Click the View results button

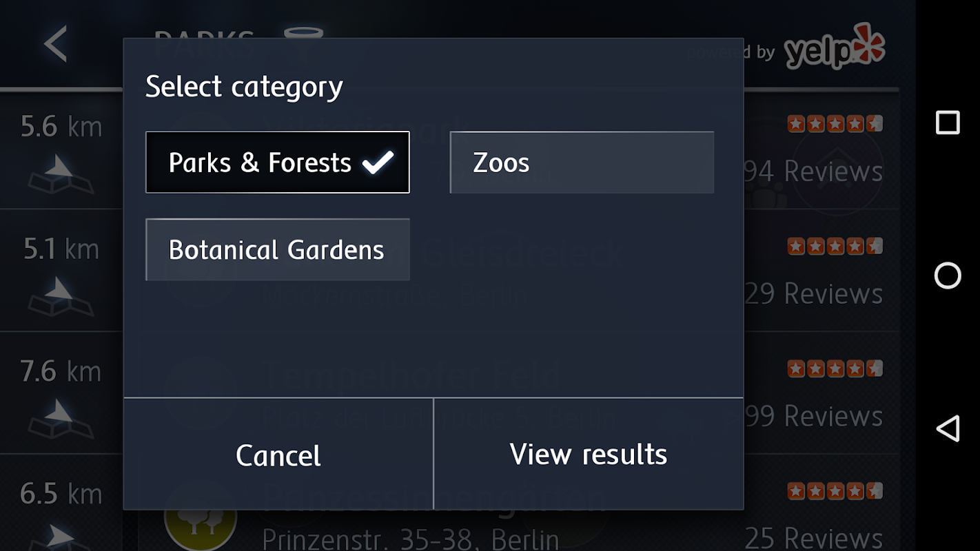click(x=588, y=455)
